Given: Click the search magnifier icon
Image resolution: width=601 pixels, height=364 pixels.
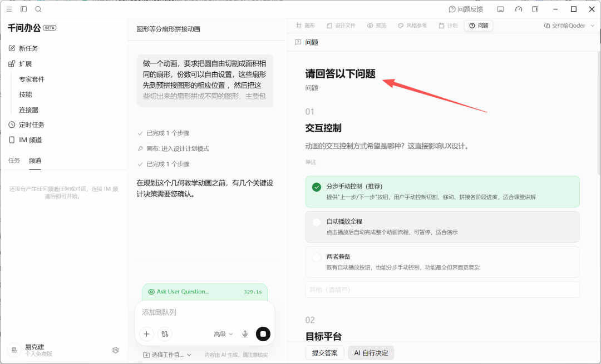Looking at the screenshot, I should coord(38,9).
